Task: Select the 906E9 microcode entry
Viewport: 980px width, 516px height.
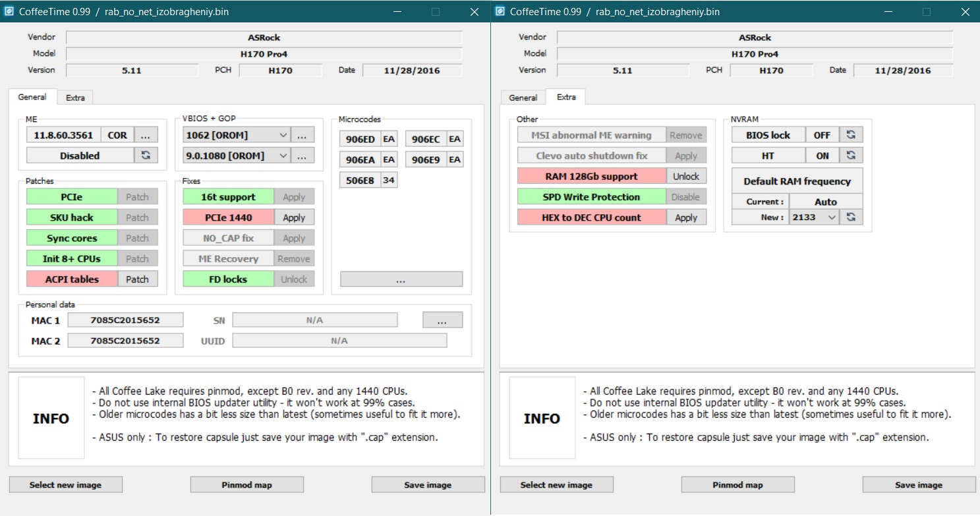Action: point(434,159)
